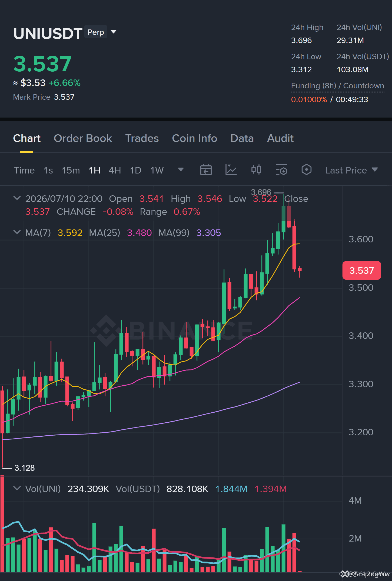
Task: Click the Vol(UNI) 234.309K value
Action: click(88, 489)
